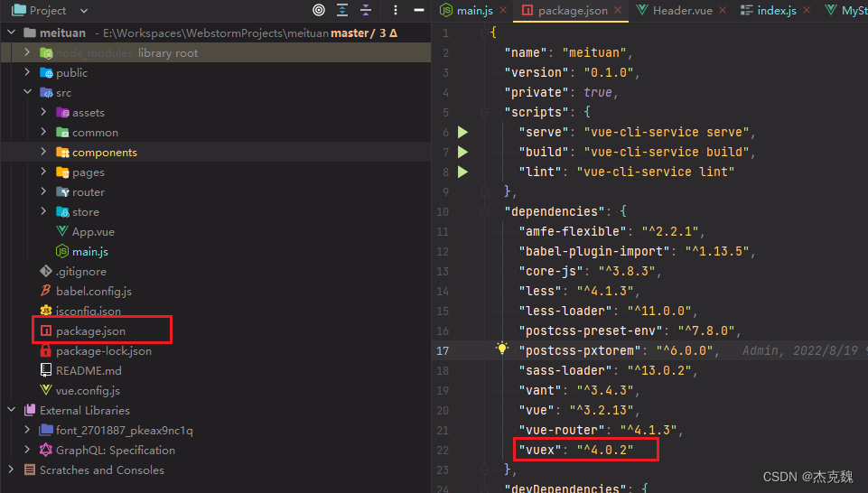Expand the assets folder

click(x=43, y=112)
